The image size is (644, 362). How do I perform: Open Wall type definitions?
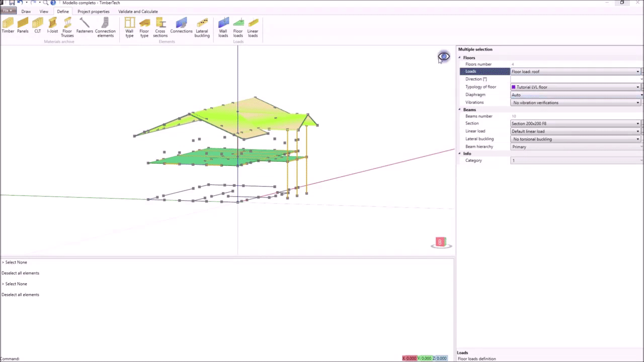tap(129, 27)
